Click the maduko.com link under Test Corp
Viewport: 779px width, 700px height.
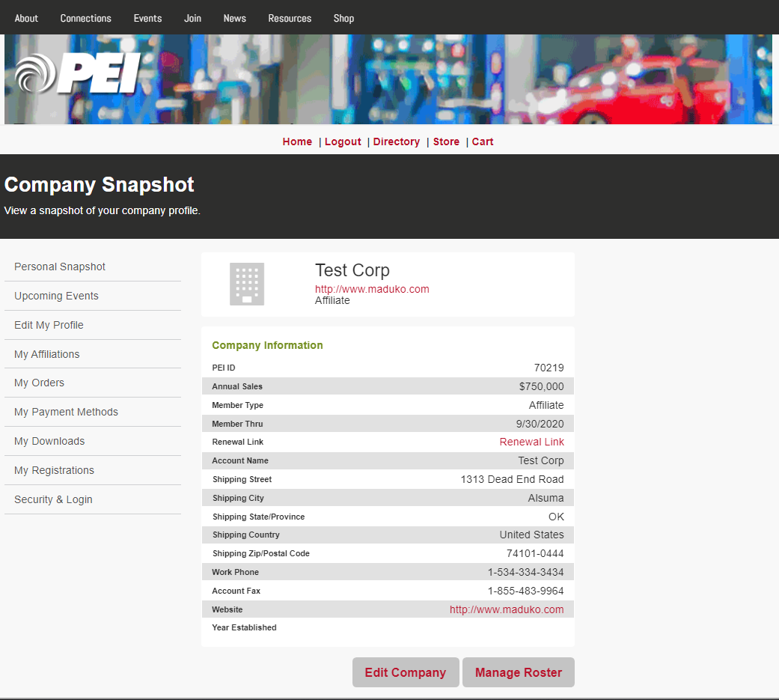point(372,289)
